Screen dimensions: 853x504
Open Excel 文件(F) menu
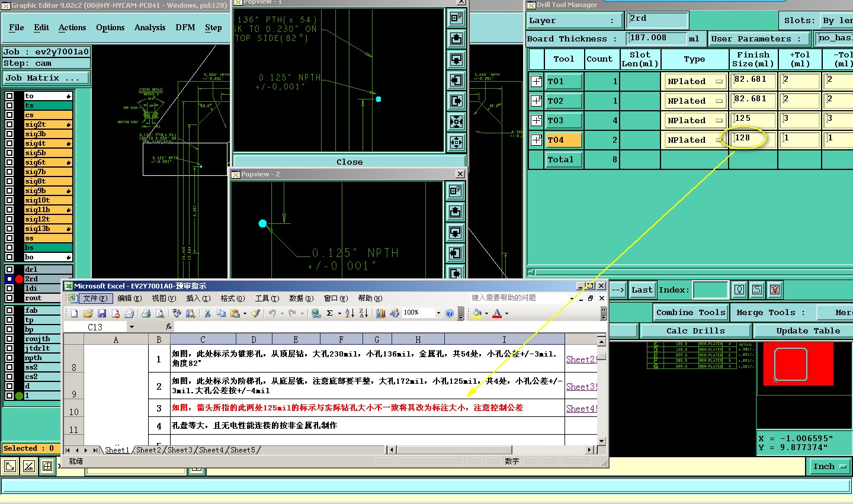[95, 298]
